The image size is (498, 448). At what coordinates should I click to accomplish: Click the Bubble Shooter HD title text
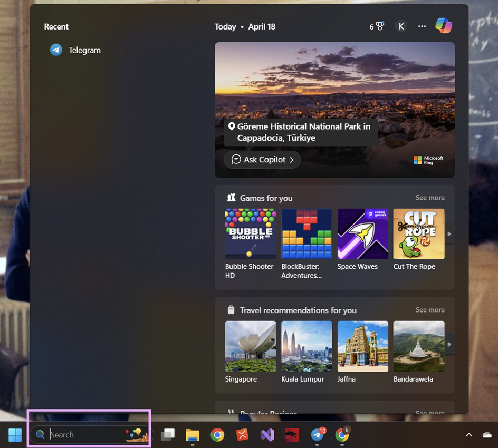point(249,271)
